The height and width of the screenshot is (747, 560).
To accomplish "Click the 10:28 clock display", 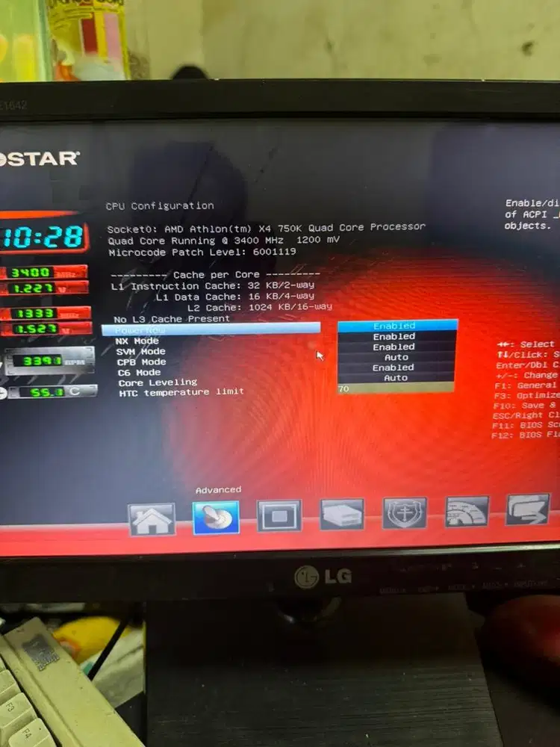I will (x=43, y=238).
